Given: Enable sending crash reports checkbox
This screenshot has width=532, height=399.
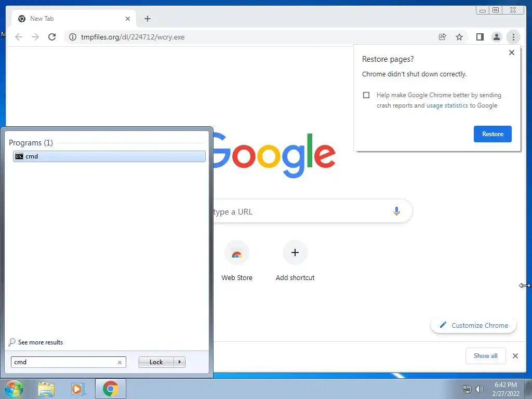Looking at the screenshot, I should (366, 95).
